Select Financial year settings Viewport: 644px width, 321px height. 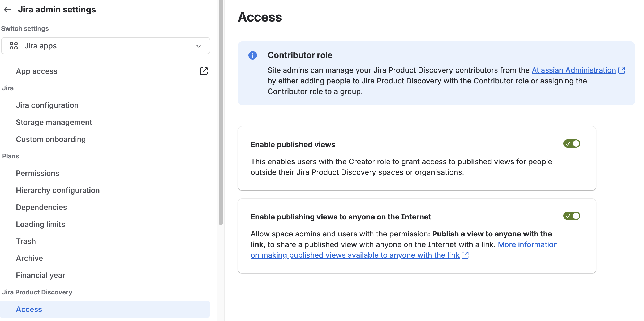[41, 275]
